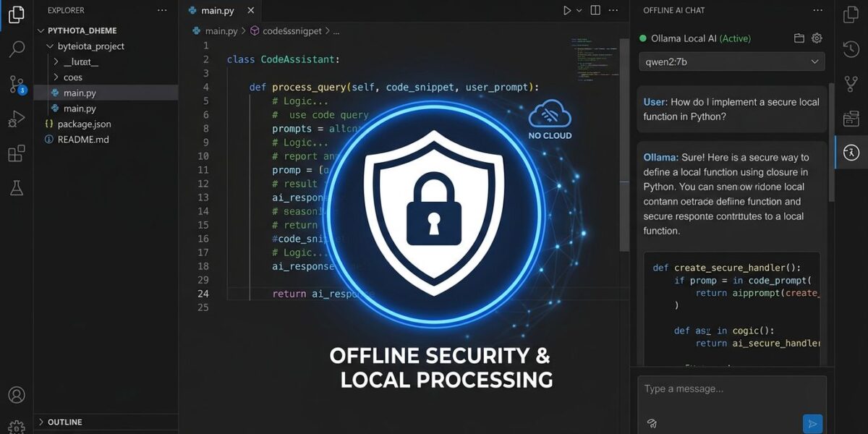868x434 pixels.
Task: Open the Accounts menu icon
Action: coord(16,396)
